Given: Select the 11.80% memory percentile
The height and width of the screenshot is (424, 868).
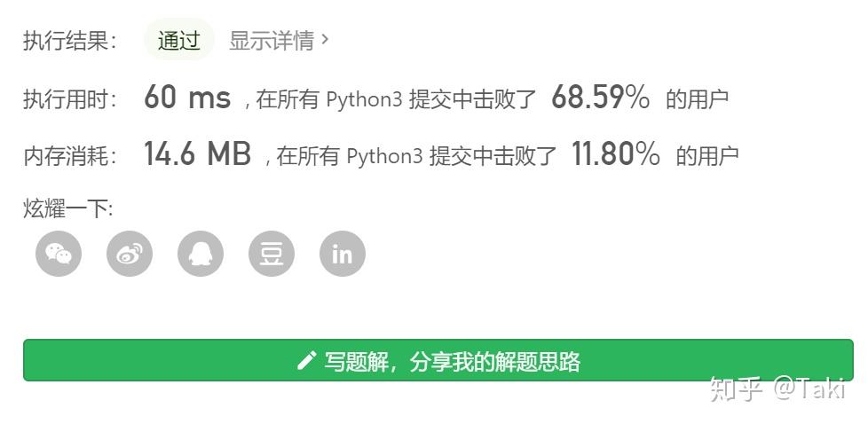Looking at the screenshot, I should click(616, 153).
